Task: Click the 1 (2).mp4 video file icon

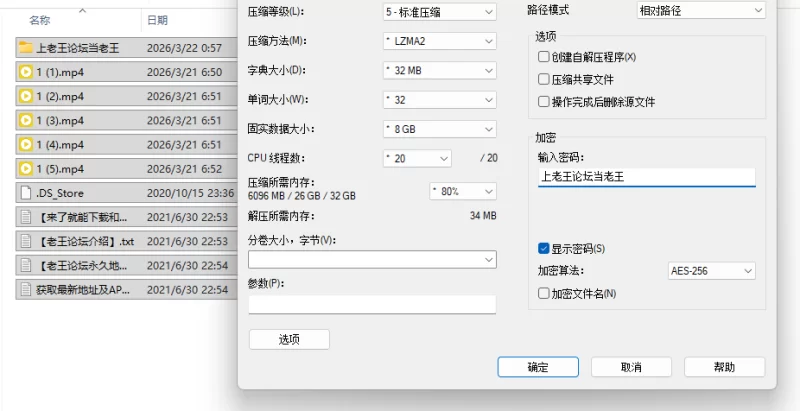Action: [x=26, y=96]
